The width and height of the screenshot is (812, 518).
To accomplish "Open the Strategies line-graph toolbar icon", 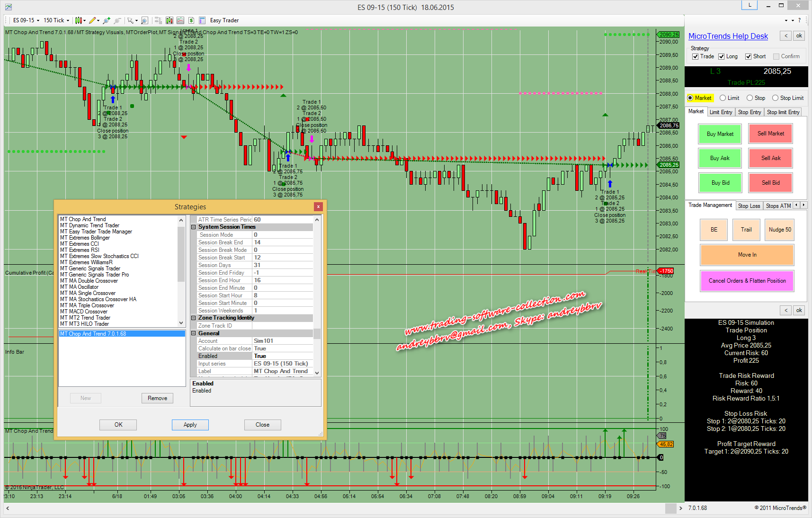I will point(180,20).
